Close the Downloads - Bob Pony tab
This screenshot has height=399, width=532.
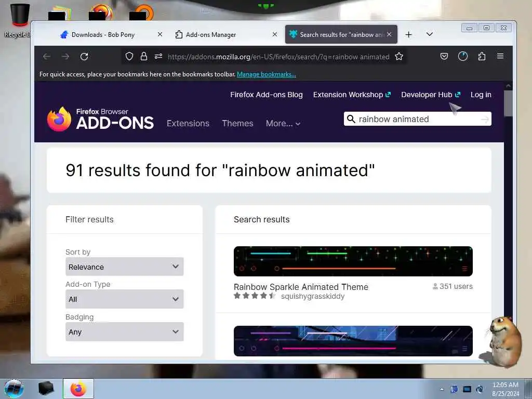point(160,34)
